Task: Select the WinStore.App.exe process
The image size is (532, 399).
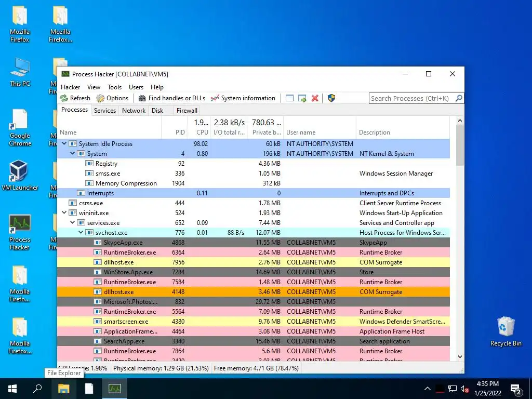Action: pos(254,272)
